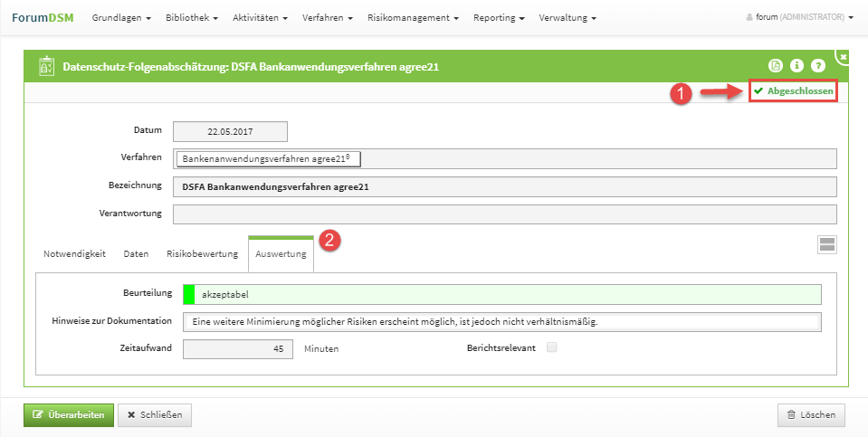The width and height of the screenshot is (868, 437).
Task: Click the help question mark icon
Action: click(x=818, y=66)
